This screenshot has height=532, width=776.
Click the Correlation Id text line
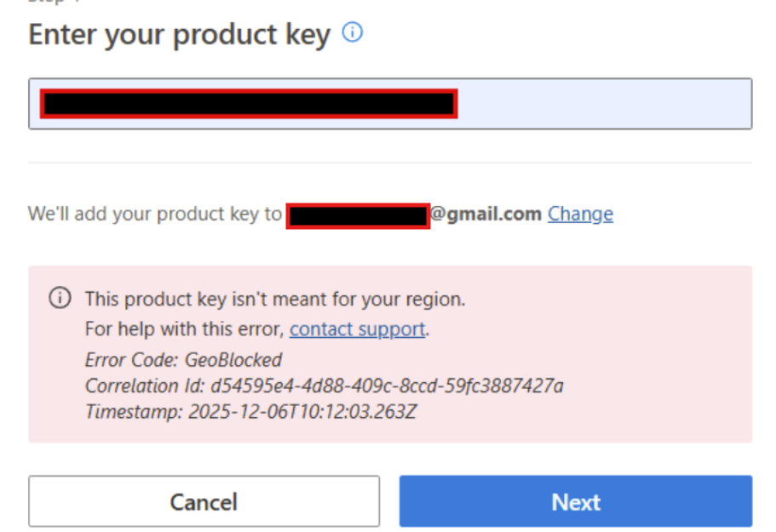click(x=324, y=386)
